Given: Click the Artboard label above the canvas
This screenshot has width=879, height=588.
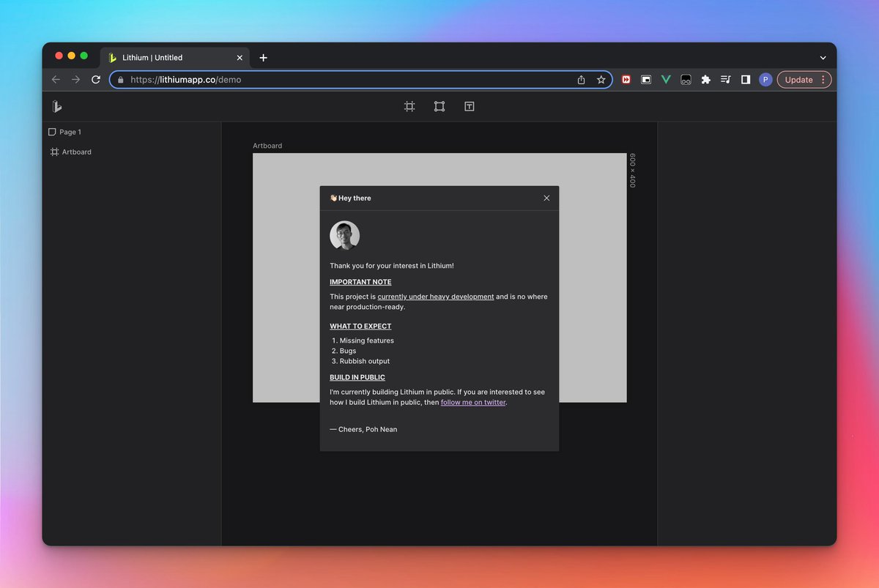Looking at the screenshot, I should (x=267, y=146).
